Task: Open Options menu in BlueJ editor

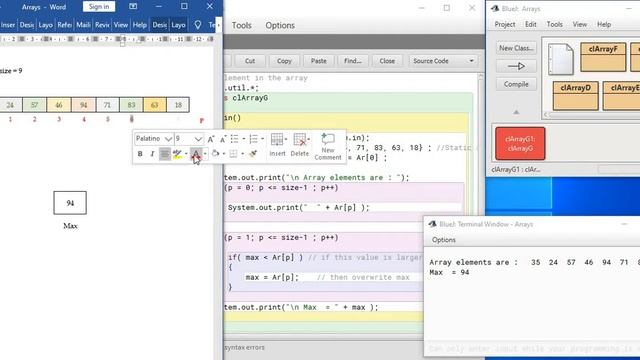Action: [280, 25]
